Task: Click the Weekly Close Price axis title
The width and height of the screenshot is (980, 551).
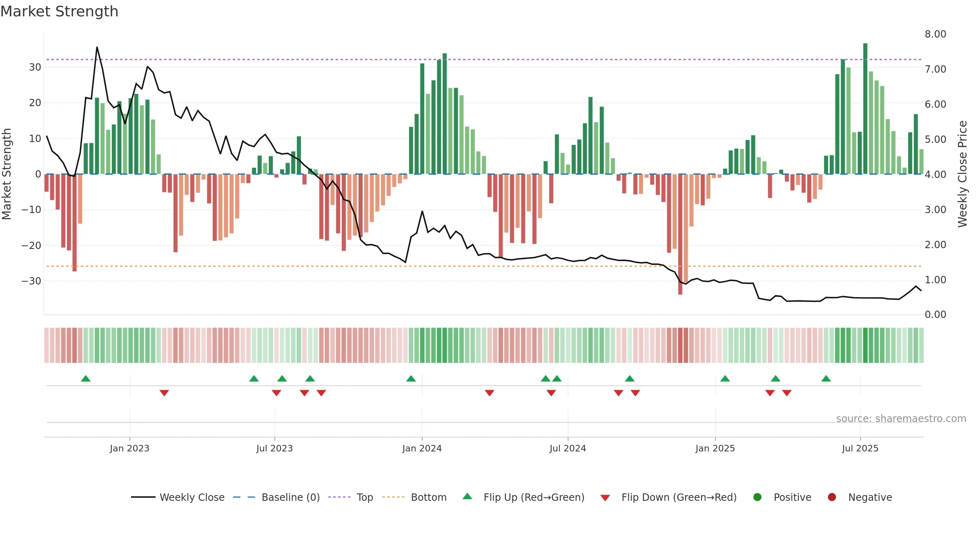Action: click(962, 174)
